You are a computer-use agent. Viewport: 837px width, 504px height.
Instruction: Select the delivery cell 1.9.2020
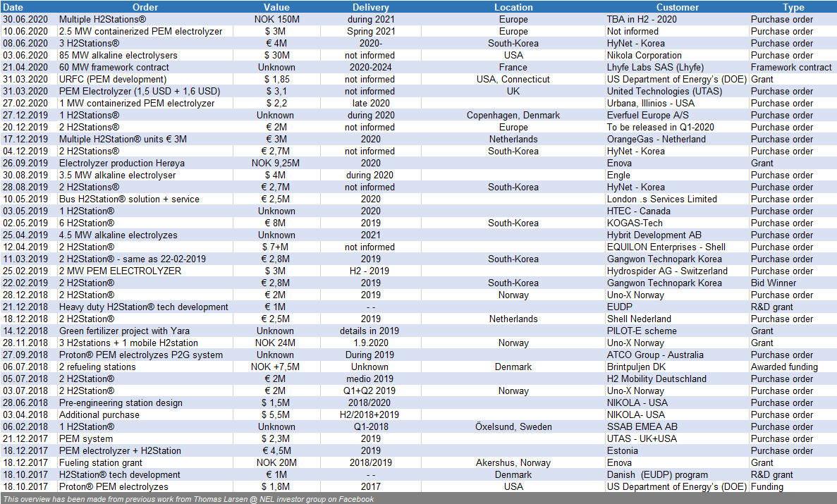[370, 343]
